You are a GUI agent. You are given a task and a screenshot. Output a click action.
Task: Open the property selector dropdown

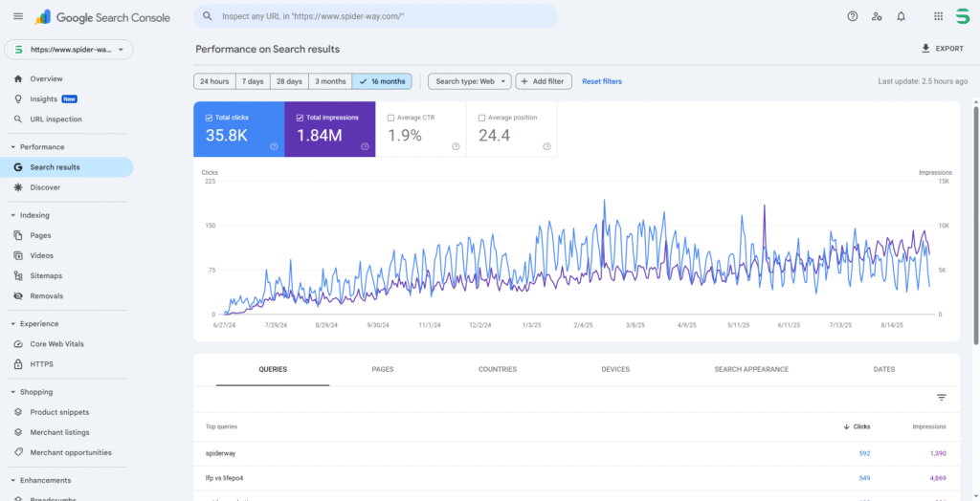click(69, 50)
